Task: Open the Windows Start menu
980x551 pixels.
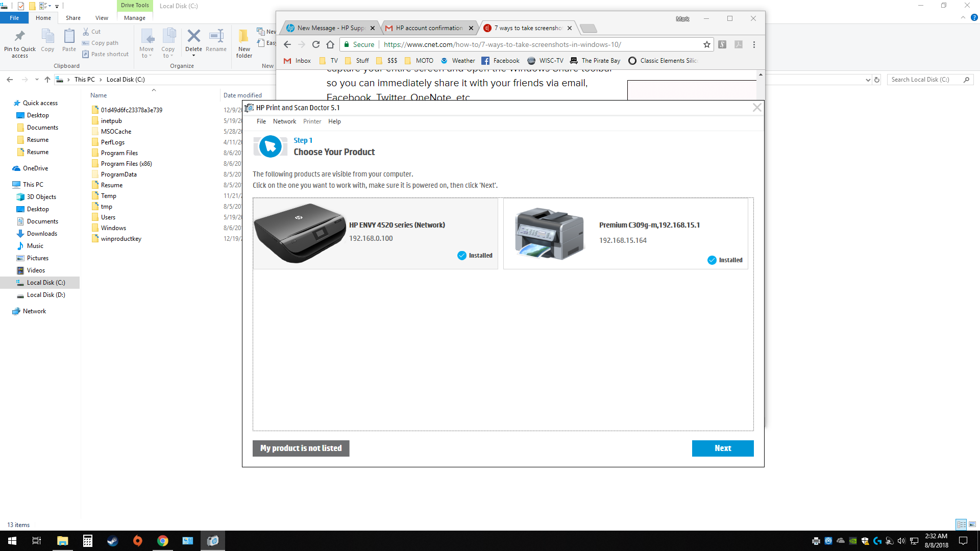Action: (x=12, y=541)
